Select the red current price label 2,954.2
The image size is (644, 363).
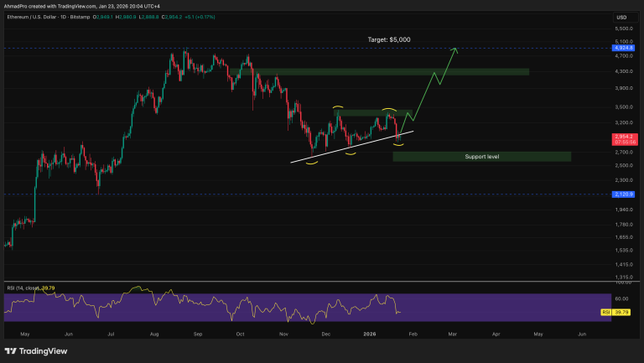coord(622,135)
